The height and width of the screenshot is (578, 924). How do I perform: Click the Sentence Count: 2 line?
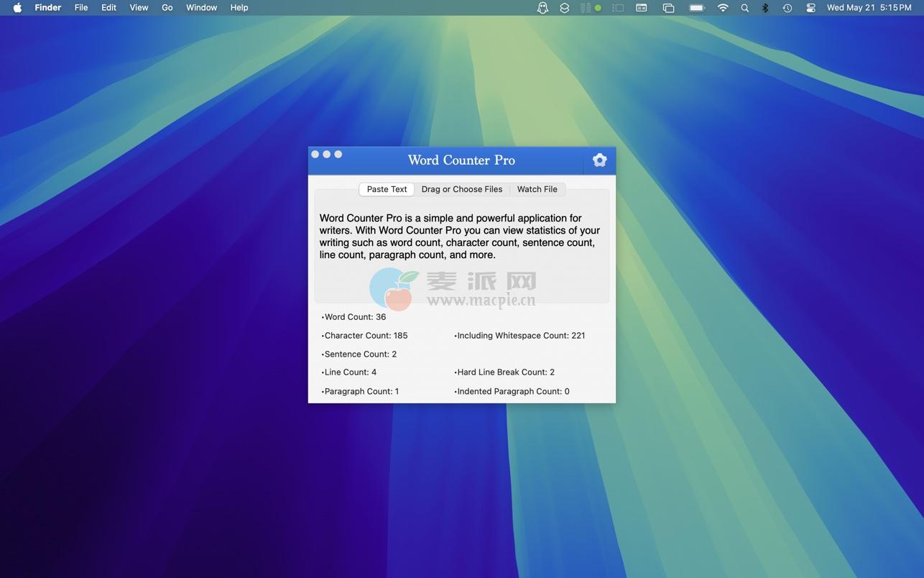[359, 354]
